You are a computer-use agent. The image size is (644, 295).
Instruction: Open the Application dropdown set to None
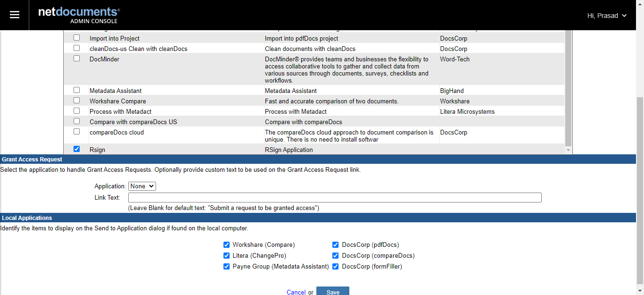[x=141, y=186]
